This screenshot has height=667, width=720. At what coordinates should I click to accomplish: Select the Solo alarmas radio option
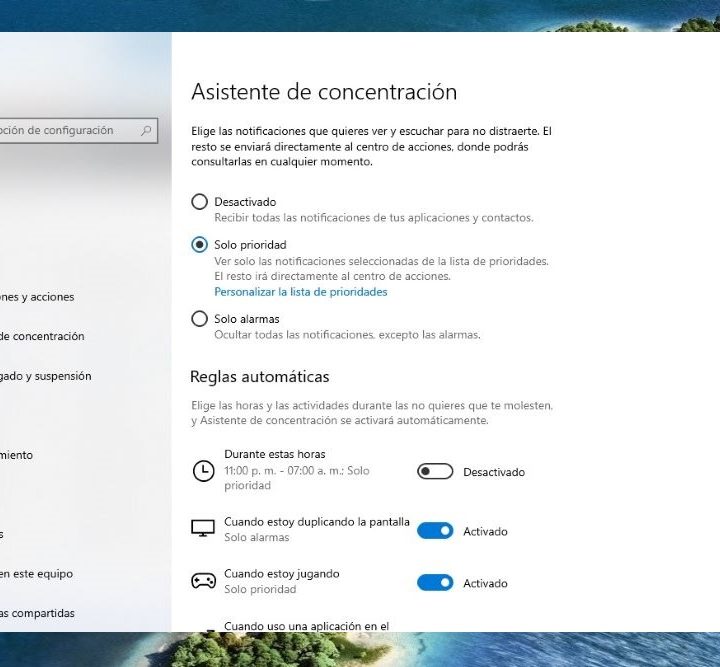pos(199,319)
